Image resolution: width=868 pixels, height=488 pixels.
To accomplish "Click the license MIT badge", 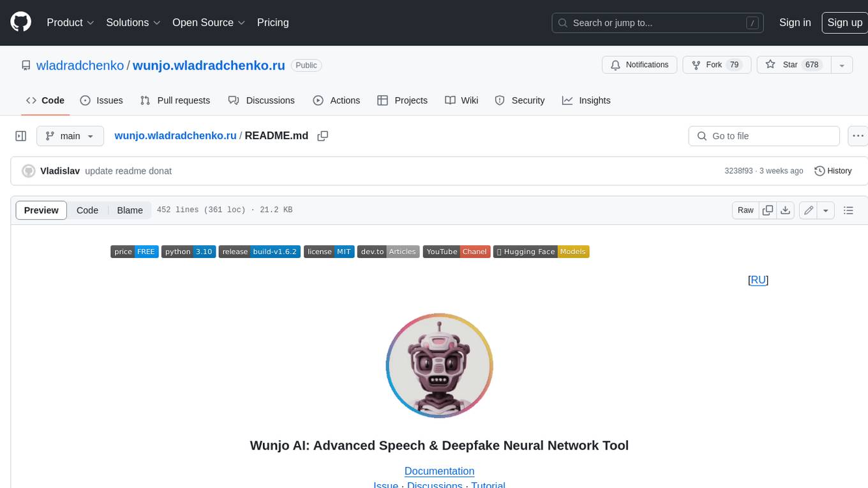I will click(329, 252).
